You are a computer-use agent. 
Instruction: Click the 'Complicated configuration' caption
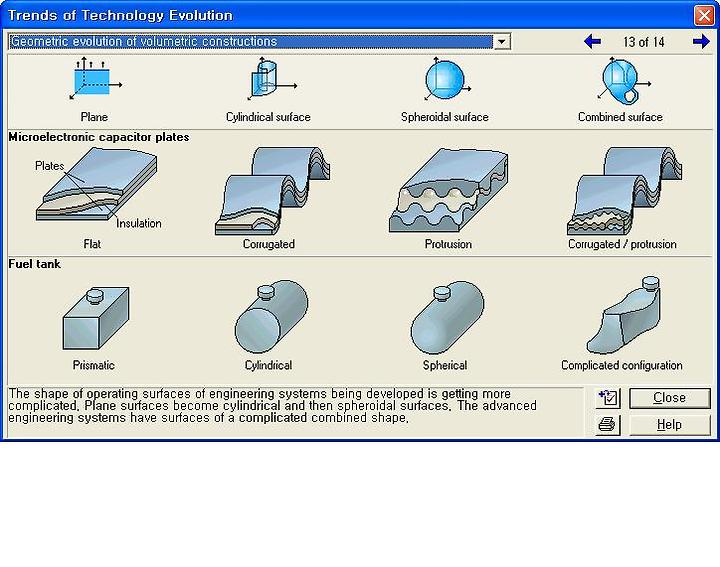pos(622,365)
